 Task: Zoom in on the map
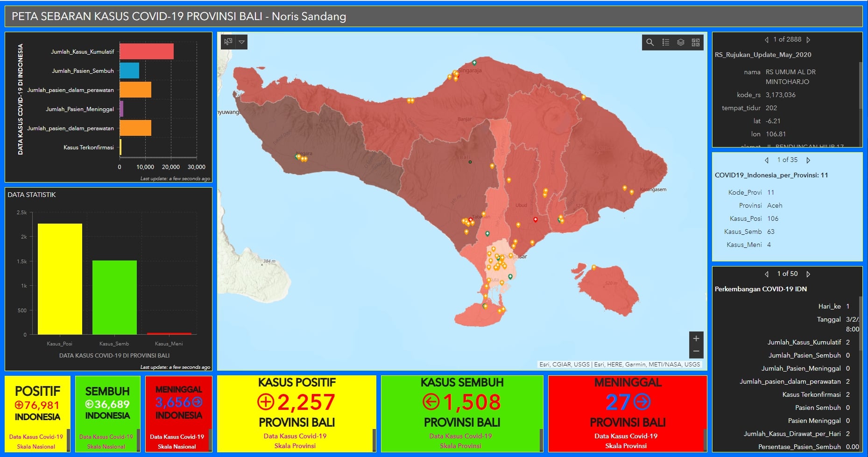point(696,338)
